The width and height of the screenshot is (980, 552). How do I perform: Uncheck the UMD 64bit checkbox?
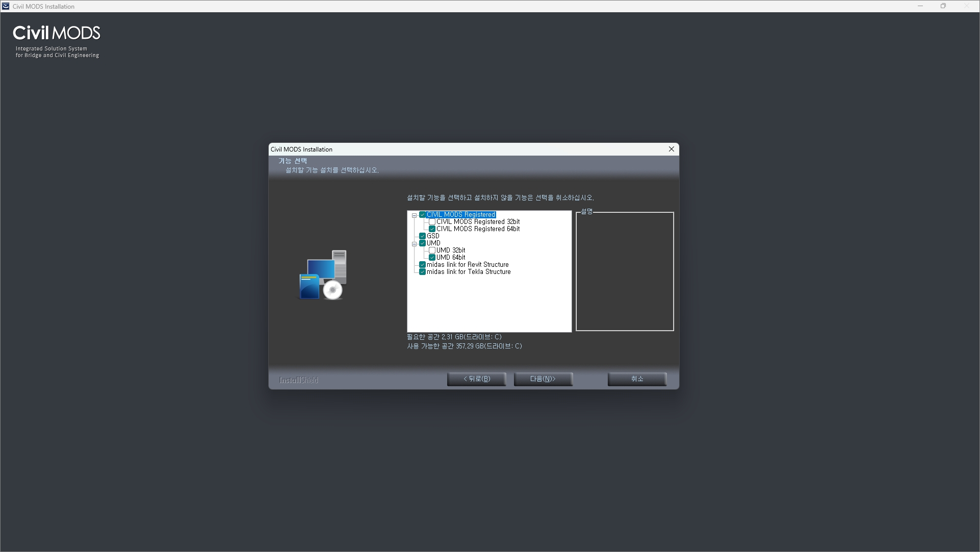pyautogui.click(x=432, y=258)
